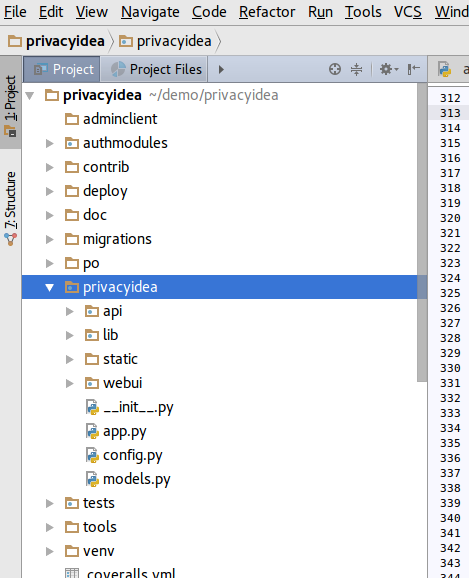
Task: Click the deploy folder icon
Action: [x=72, y=191]
